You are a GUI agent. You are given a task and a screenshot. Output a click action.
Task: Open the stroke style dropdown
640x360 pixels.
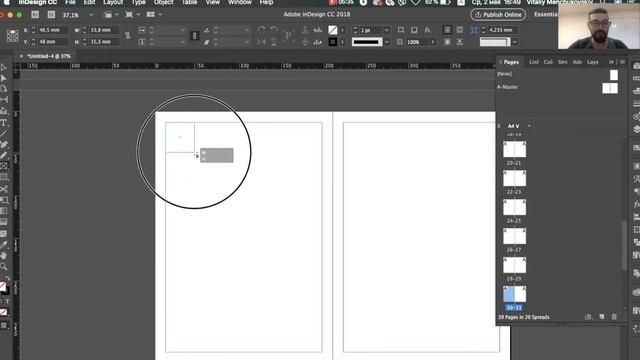coord(386,42)
